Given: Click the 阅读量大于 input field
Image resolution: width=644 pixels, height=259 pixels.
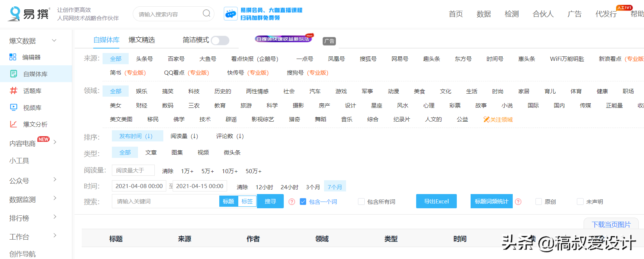Looking at the screenshot, I should point(133,170).
